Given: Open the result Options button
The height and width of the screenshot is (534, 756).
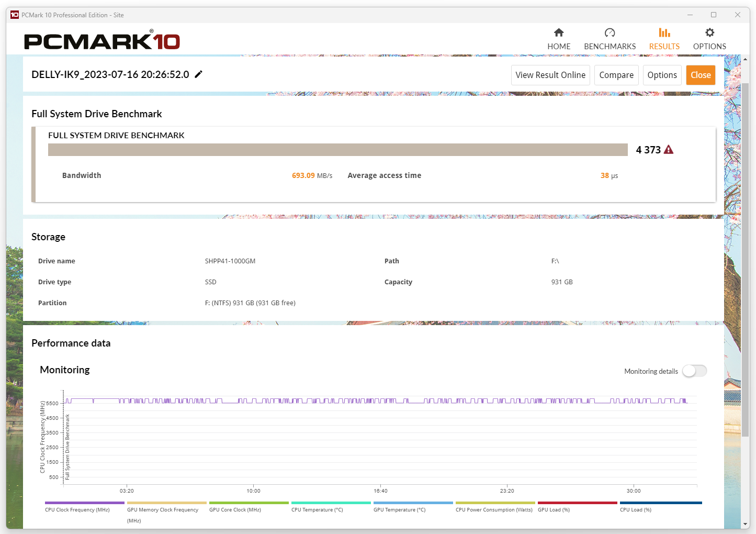Looking at the screenshot, I should (662, 75).
